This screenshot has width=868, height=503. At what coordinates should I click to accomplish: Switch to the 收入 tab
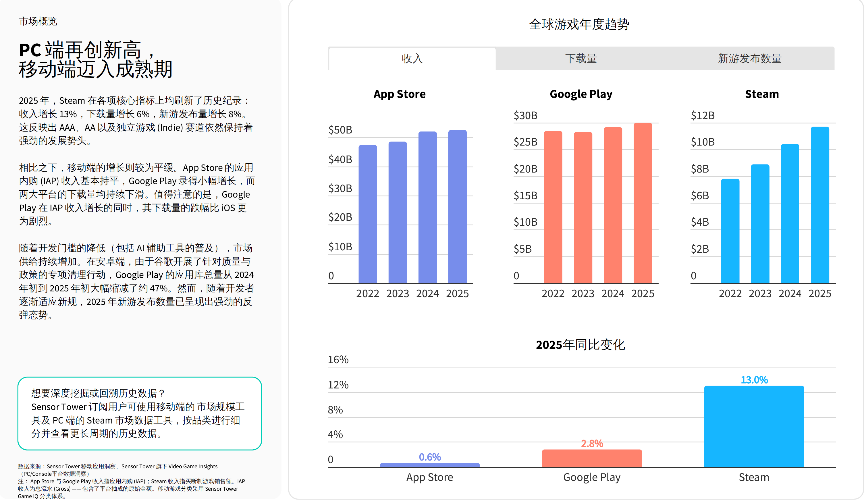pyautogui.click(x=412, y=59)
